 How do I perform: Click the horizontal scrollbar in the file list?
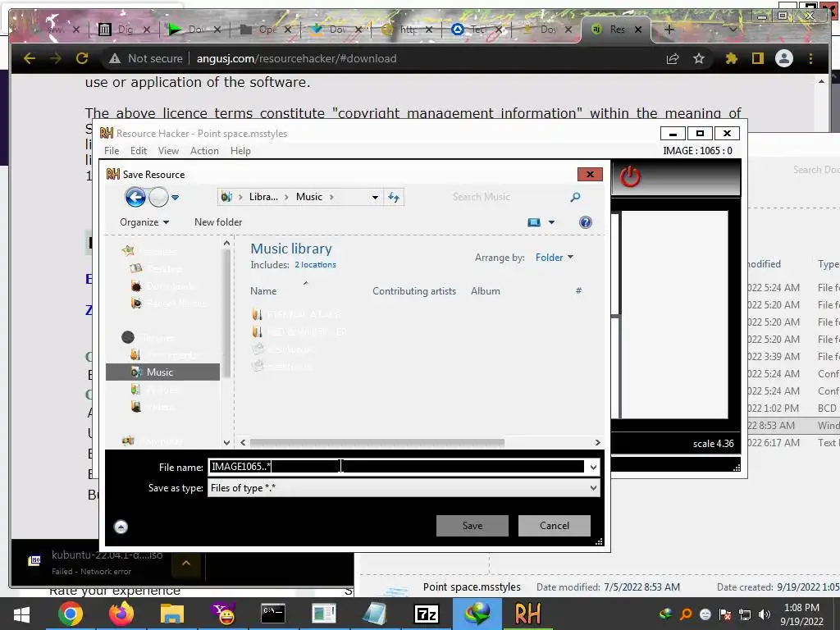(377, 442)
